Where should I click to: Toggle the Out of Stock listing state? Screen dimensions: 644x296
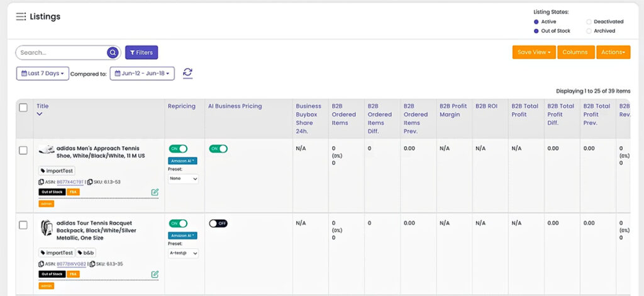click(536, 31)
